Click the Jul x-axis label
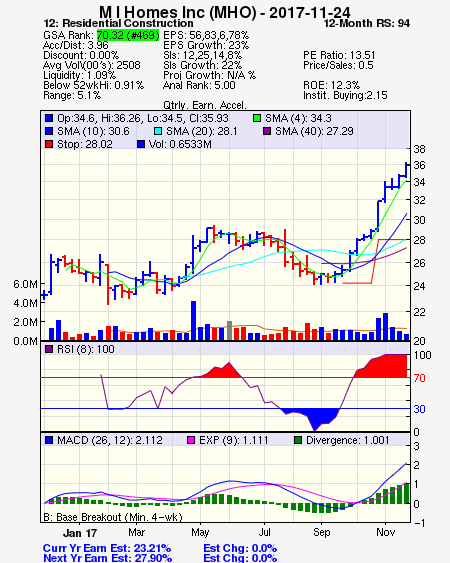The image size is (450, 563). coord(264,532)
